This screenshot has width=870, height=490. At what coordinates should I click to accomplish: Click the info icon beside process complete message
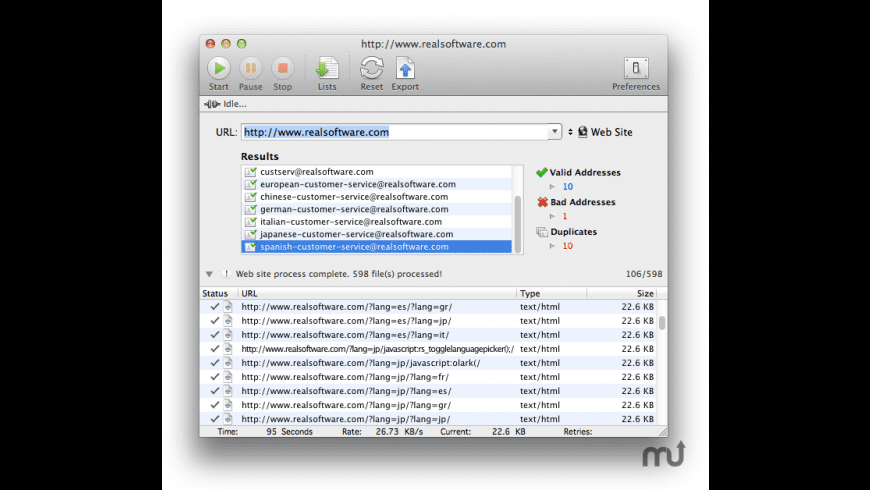[226, 274]
